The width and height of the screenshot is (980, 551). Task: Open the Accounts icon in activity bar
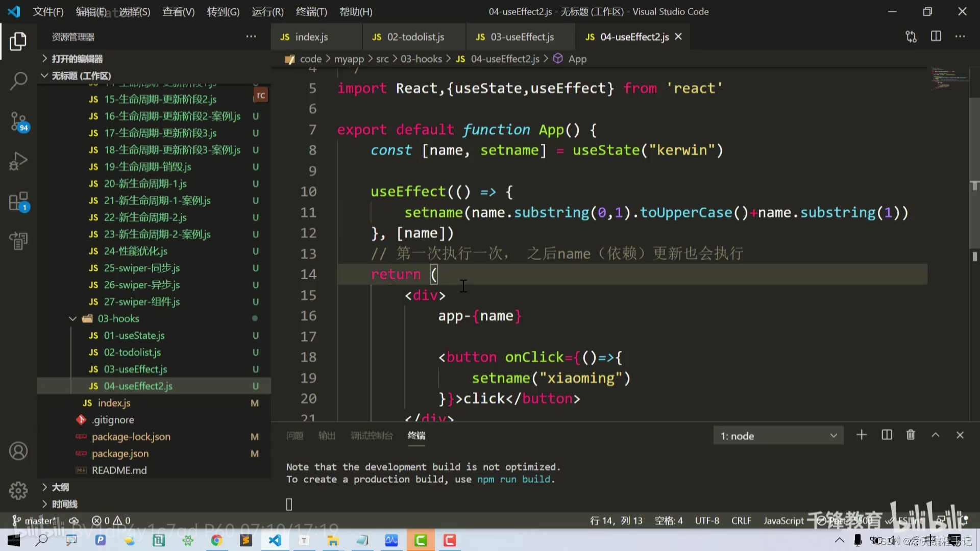point(18,451)
